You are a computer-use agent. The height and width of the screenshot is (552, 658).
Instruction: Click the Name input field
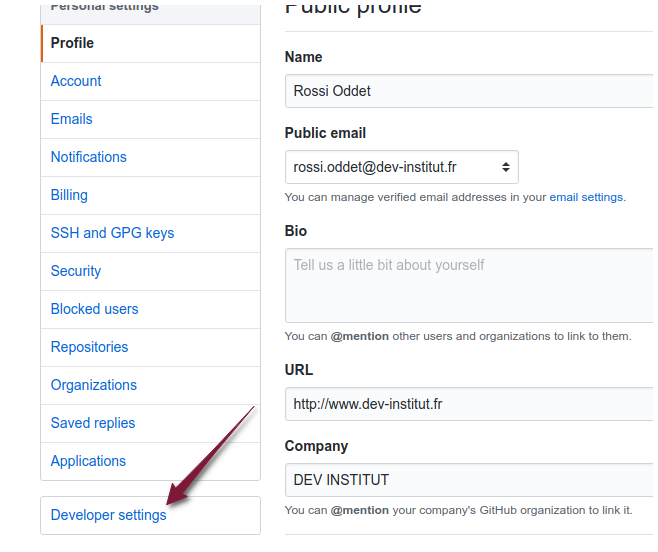point(470,91)
